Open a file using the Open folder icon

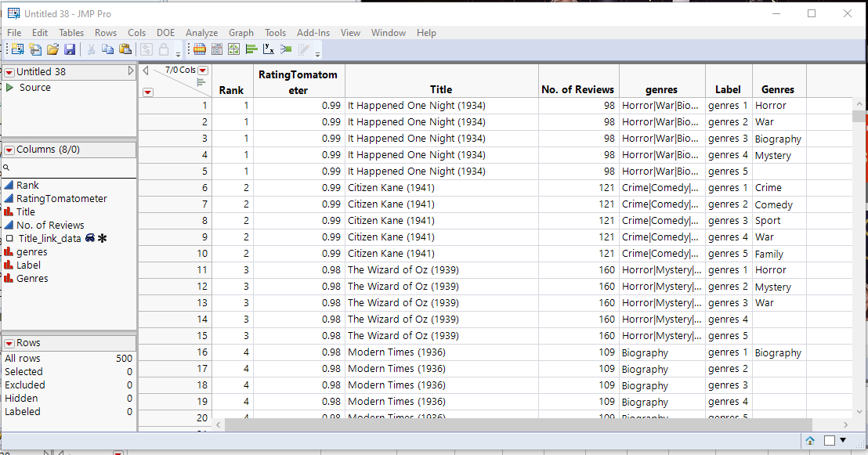pyautogui.click(x=52, y=49)
